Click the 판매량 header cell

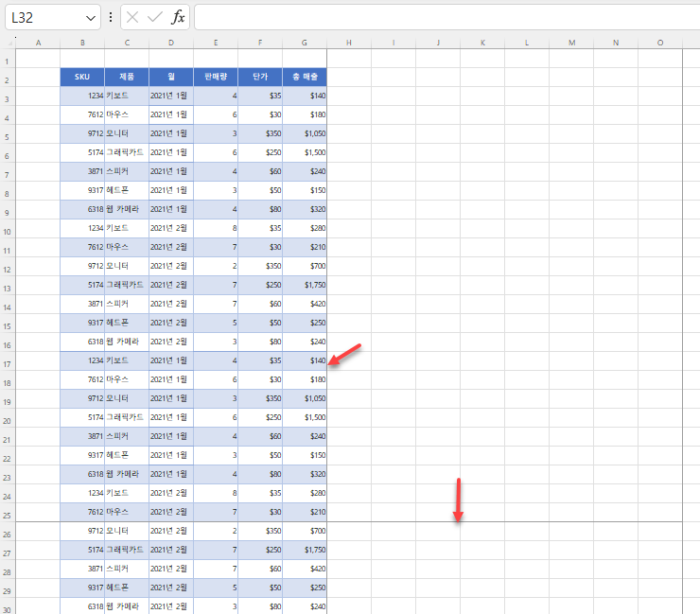216,77
